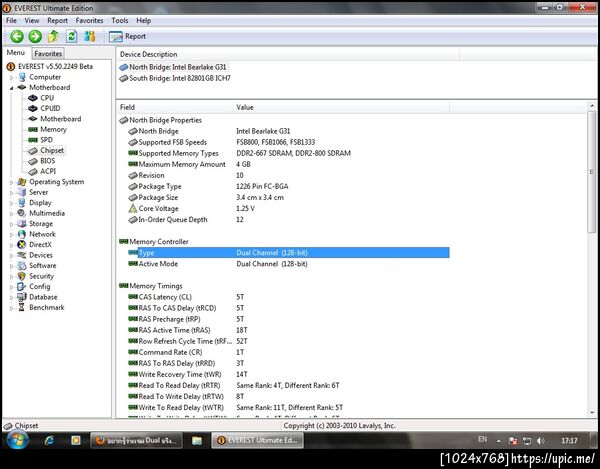Open the Help menu
The width and height of the screenshot is (600, 469).
point(143,21)
